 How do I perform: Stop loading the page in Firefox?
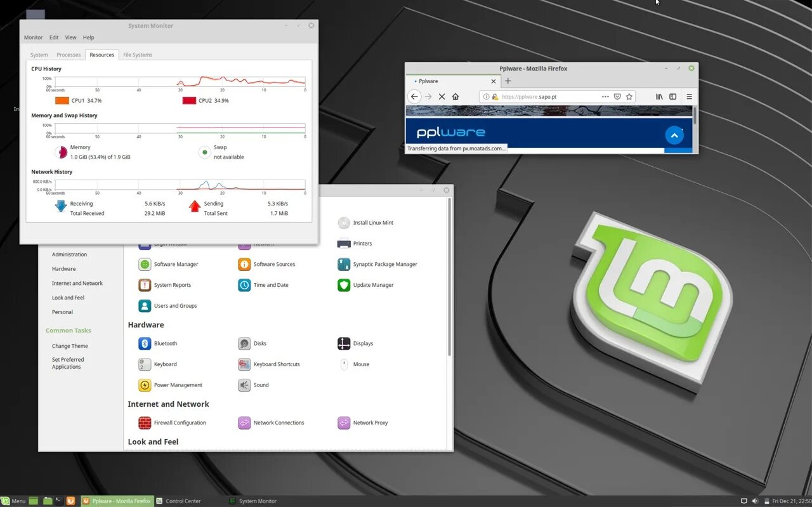click(x=442, y=96)
